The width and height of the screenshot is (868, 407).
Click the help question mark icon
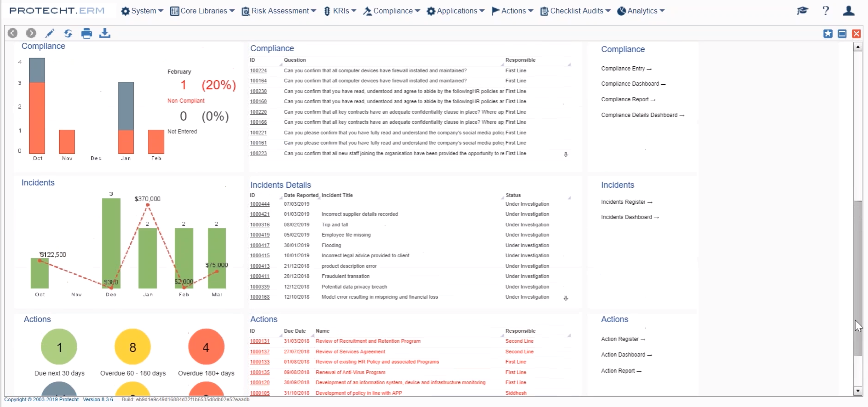point(826,10)
